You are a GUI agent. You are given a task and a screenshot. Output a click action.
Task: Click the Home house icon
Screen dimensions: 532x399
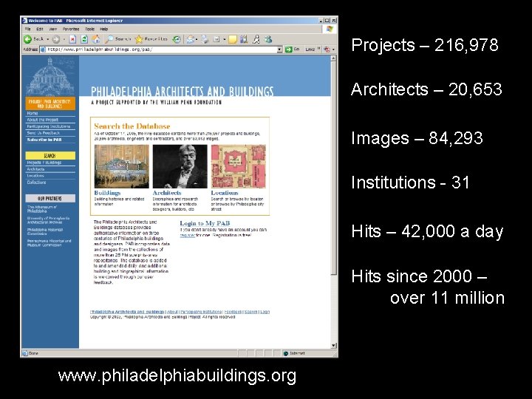coord(96,39)
